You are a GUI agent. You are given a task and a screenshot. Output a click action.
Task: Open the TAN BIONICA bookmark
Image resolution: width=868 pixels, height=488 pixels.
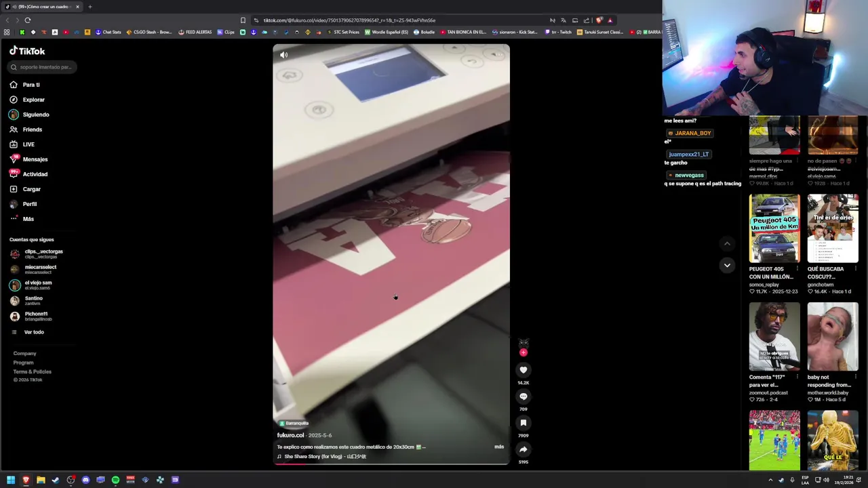(463, 32)
